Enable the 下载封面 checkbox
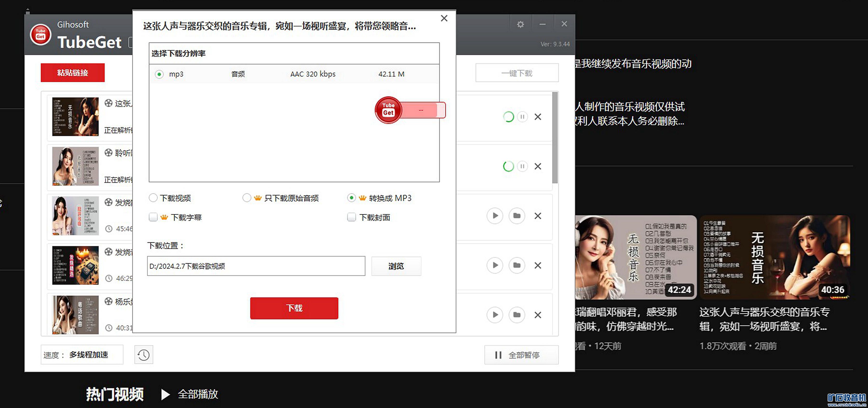The height and width of the screenshot is (408, 868). [x=352, y=217]
